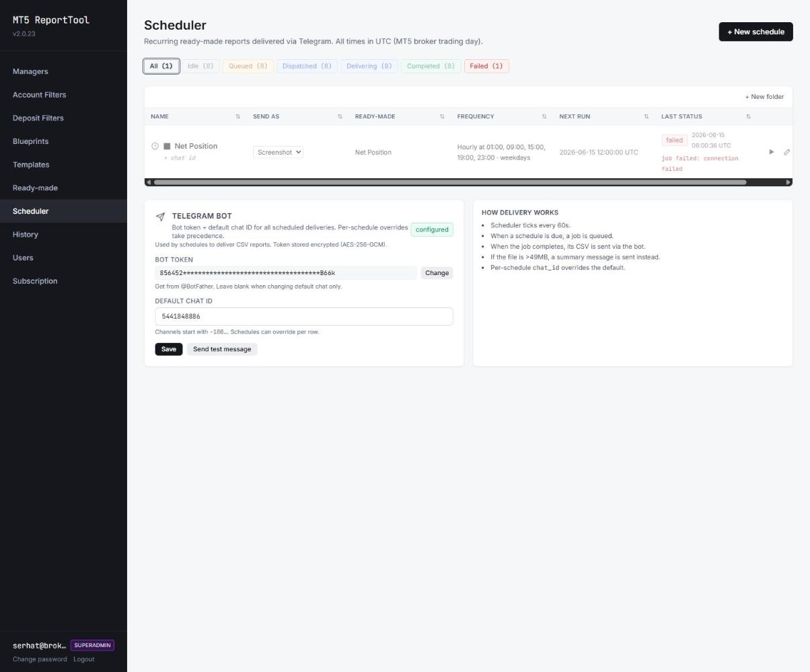Click the green configured badge
This screenshot has height=672, width=810.
[432, 229]
